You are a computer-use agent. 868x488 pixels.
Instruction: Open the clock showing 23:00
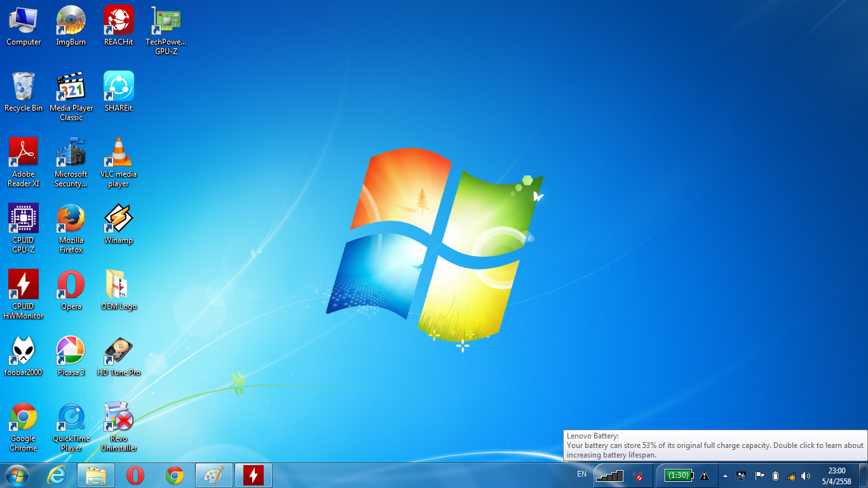pyautogui.click(x=836, y=475)
